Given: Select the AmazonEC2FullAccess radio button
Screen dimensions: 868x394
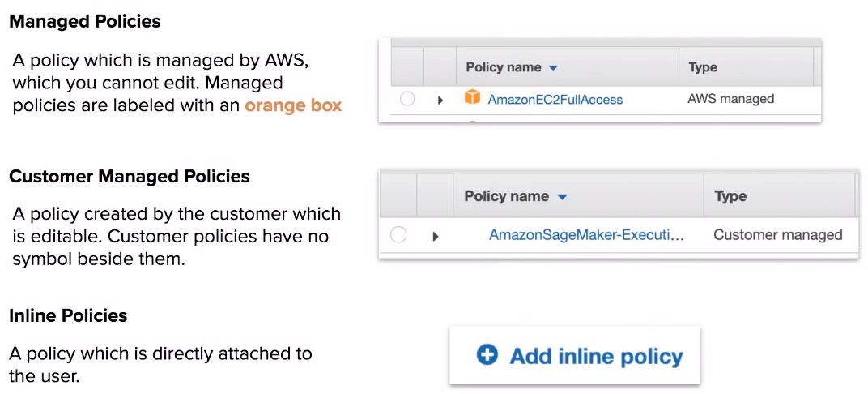Looking at the screenshot, I should pyautogui.click(x=407, y=99).
